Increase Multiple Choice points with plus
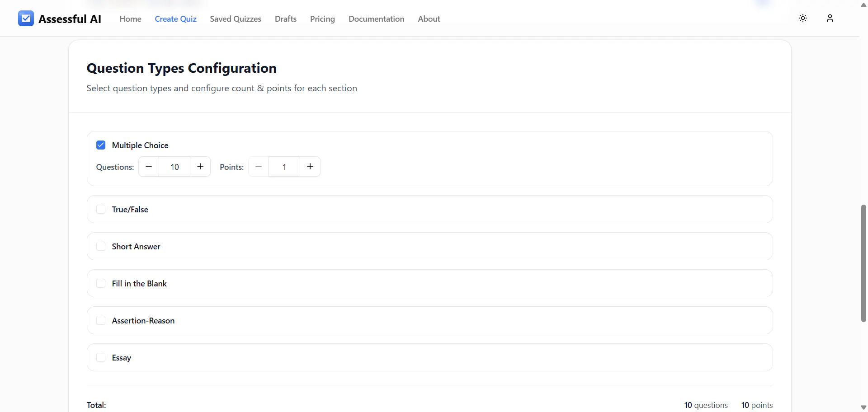Image resolution: width=868 pixels, height=412 pixels. (310, 167)
